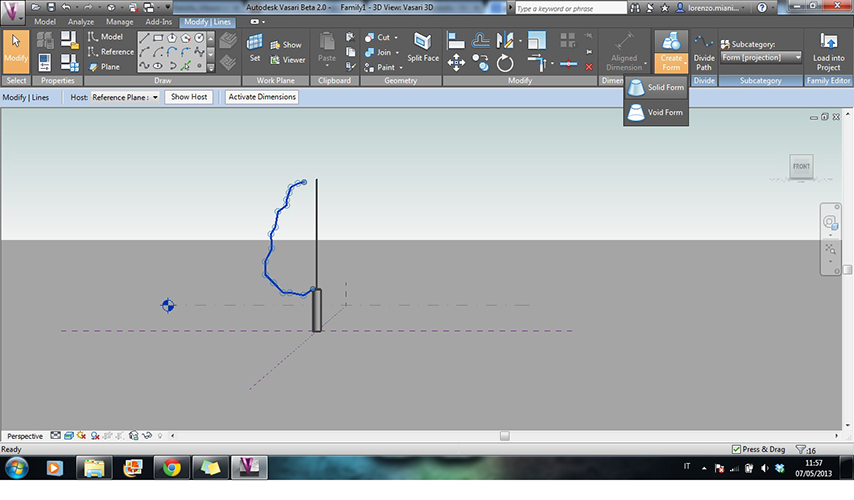Expand the Join dropdown arrow

click(x=397, y=53)
